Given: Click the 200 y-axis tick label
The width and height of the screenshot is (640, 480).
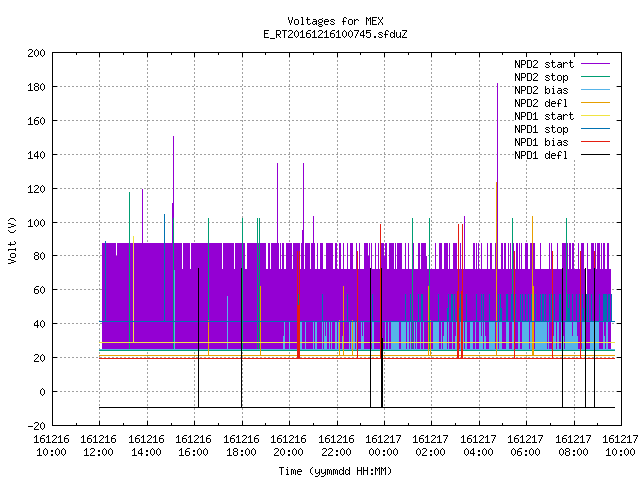Looking at the screenshot, I should coord(36,53).
